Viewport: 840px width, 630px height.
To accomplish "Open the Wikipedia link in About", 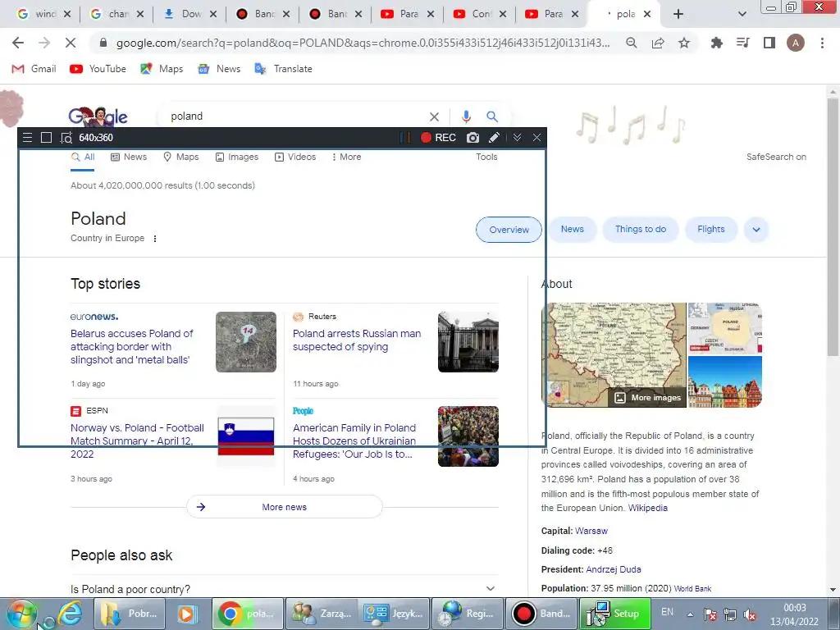I will click(x=648, y=508).
